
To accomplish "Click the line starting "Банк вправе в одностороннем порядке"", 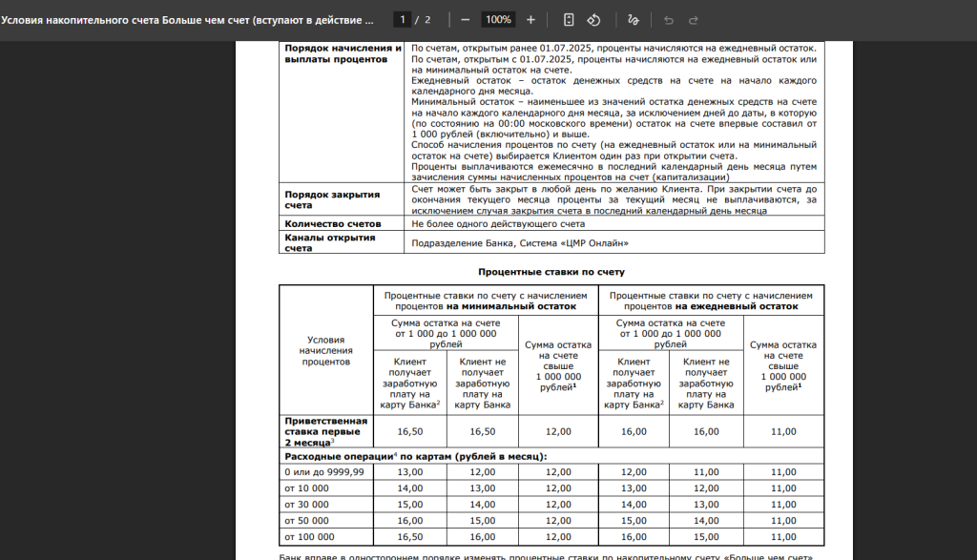I will pyautogui.click(x=546, y=557).
